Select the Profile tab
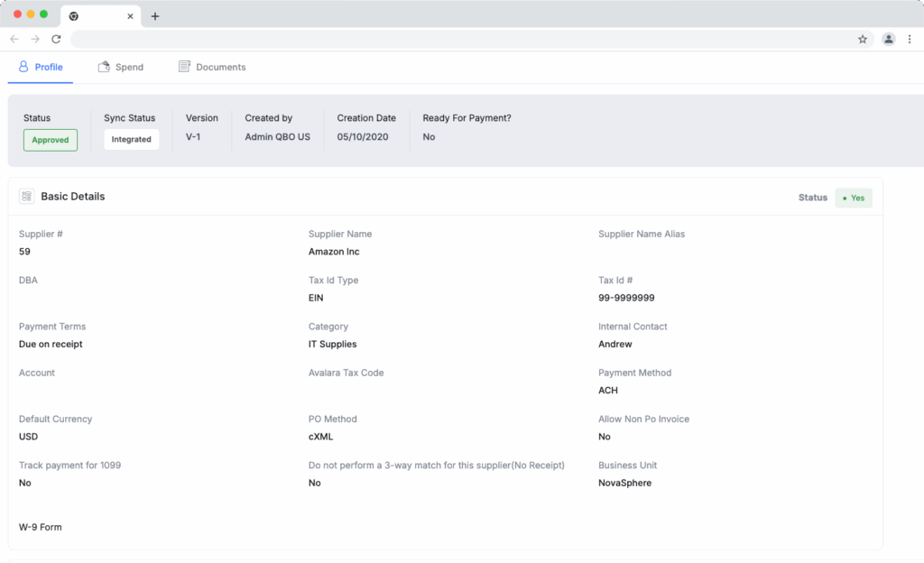The width and height of the screenshot is (924, 563). [x=40, y=67]
